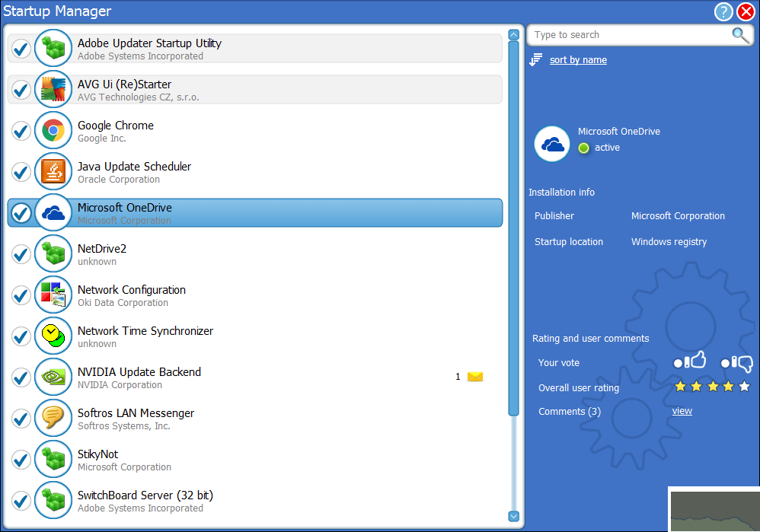Open the help question mark button
Screen dimensions: 760x532
click(x=723, y=12)
